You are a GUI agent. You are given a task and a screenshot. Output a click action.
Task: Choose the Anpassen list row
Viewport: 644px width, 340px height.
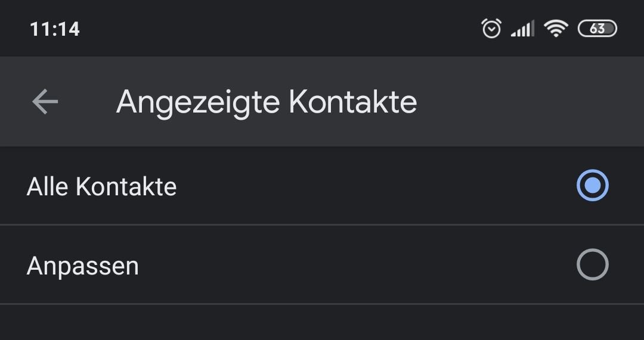pyautogui.click(x=322, y=264)
